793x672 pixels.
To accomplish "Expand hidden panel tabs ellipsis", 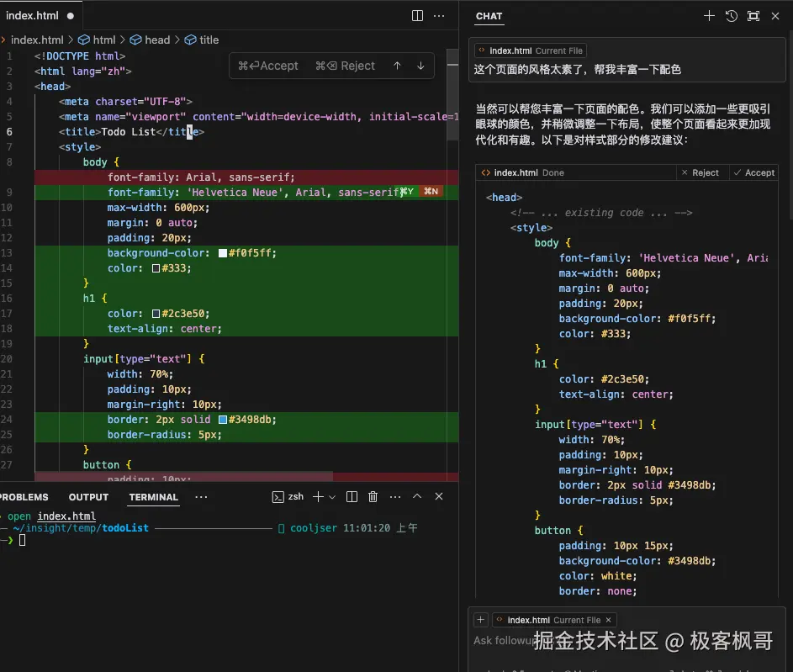I will (201, 497).
